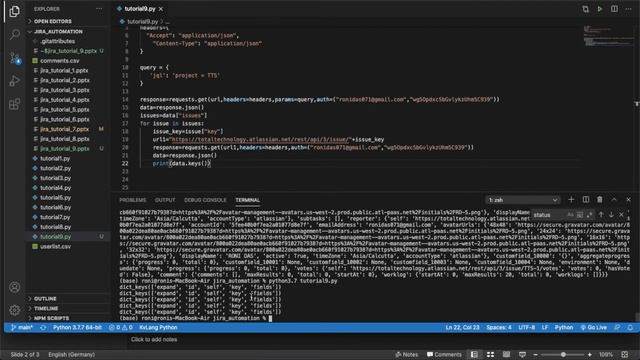Change the UTF-8 file encoding
This screenshot has height=360, width=640.
527,327
